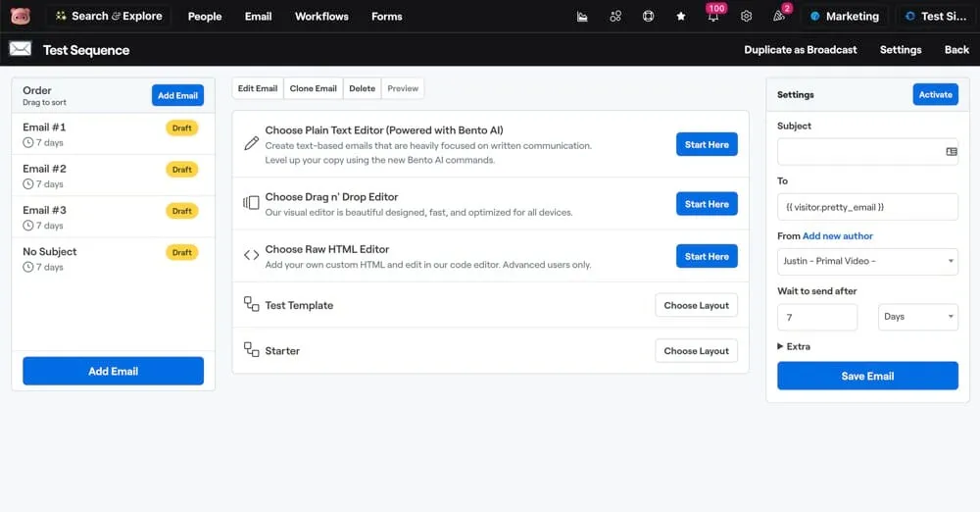Open the star favorites icon
The width and height of the screenshot is (980, 512).
click(x=681, y=17)
